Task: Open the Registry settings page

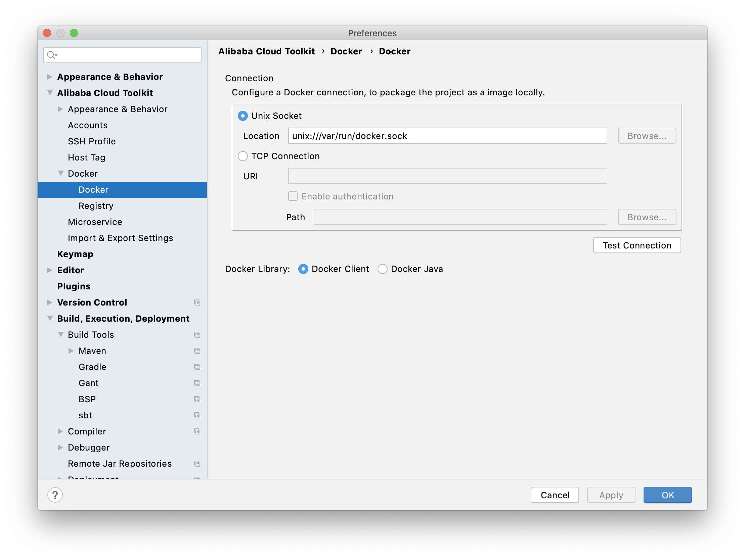Action: 96,206
